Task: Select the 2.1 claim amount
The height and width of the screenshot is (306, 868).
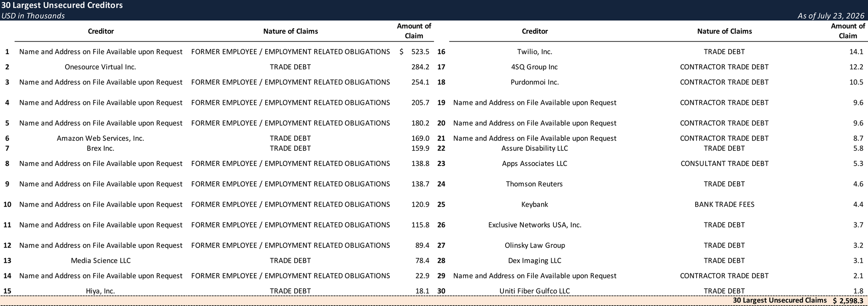Action: [x=858, y=276]
